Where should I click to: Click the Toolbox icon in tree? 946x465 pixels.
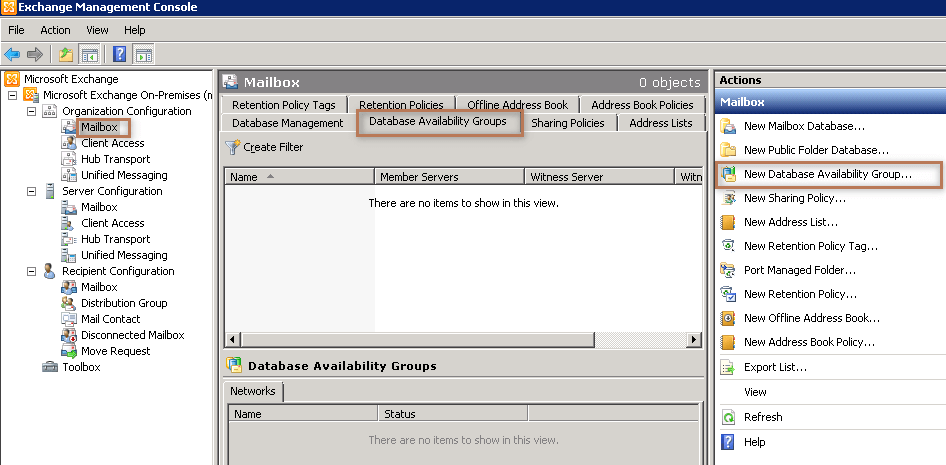[50, 367]
